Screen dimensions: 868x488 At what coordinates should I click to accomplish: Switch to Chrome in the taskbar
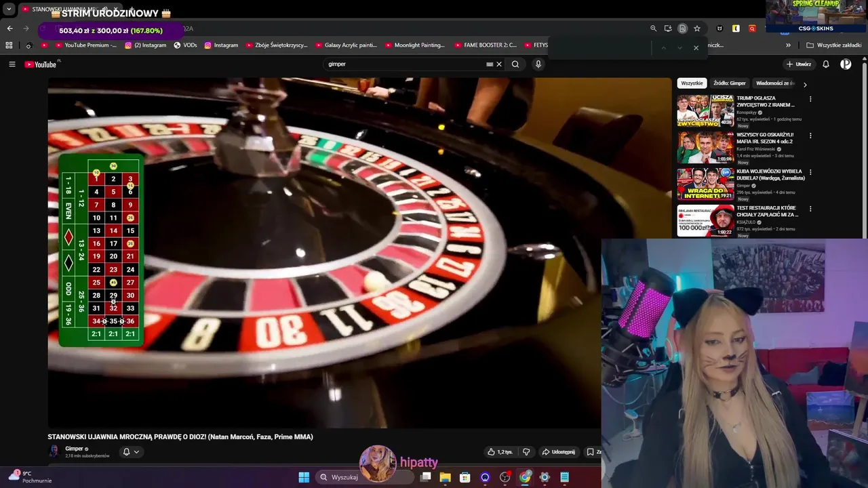(x=525, y=477)
